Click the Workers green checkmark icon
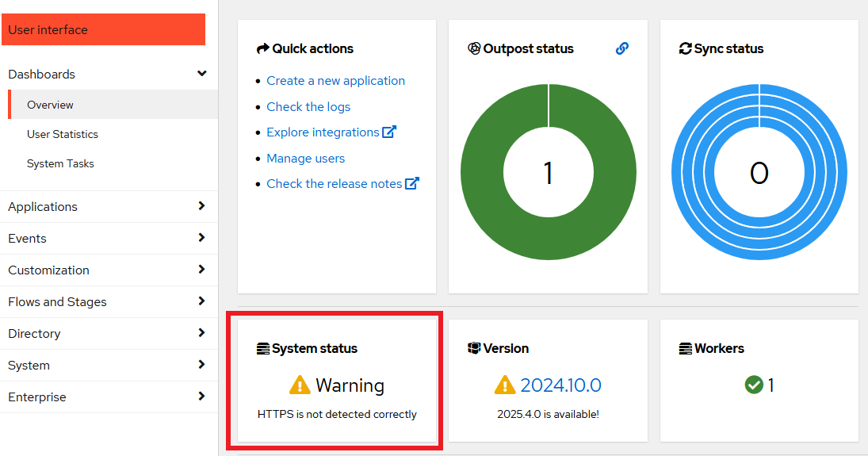Image resolution: width=868 pixels, height=456 pixels. click(754, 385)
